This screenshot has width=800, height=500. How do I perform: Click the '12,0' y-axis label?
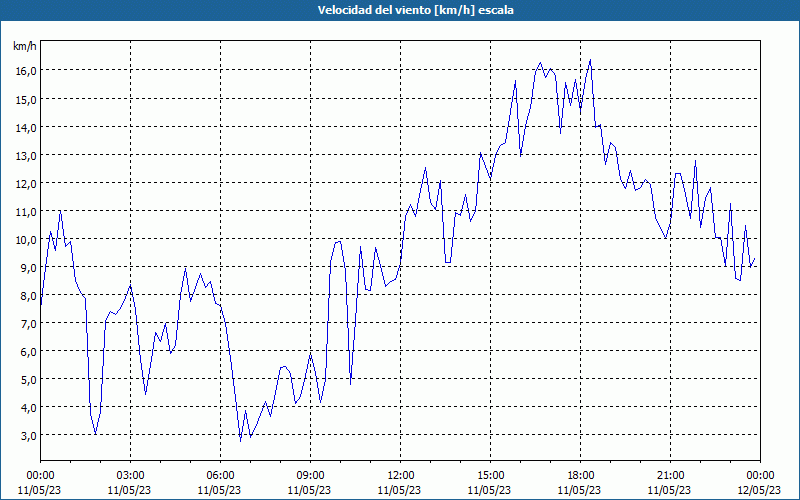(x=25, y=184)
